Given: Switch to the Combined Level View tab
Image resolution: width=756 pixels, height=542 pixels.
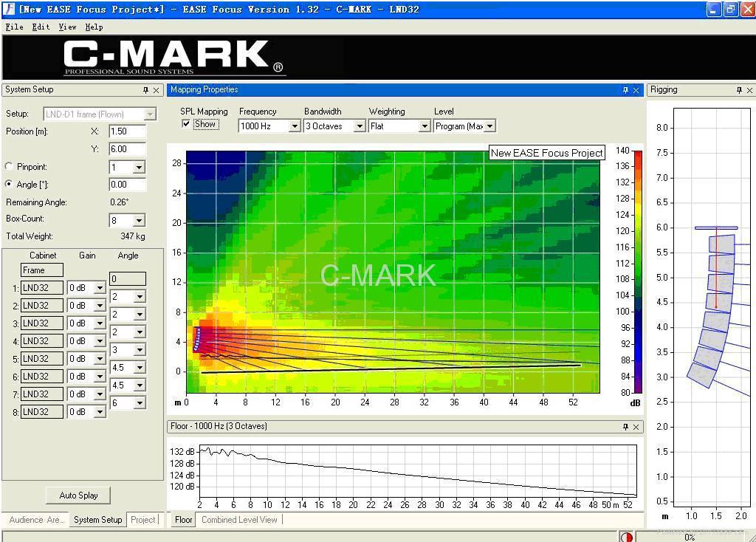Looking at the screenshot, I should [x=239, y=520].
